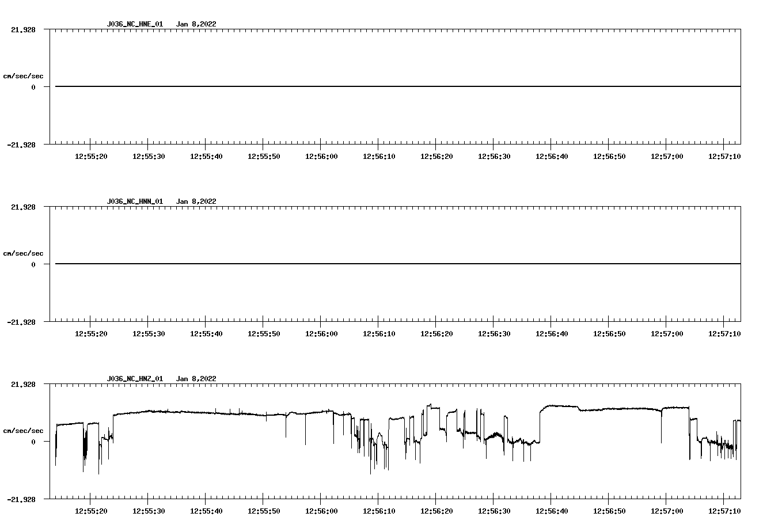Click the 21.928 upper limit on HNZ axis
The height and width of the screenshot is (532, 782).
click(x=23, y=384)
